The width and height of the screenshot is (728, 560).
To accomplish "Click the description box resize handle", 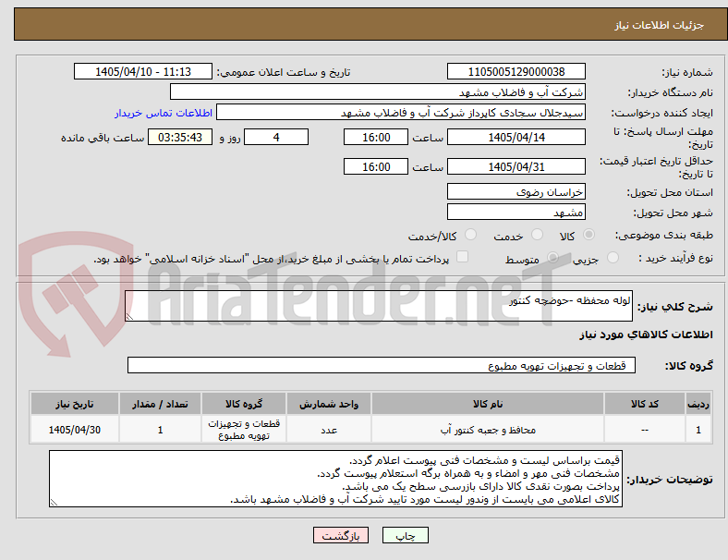I will coord(129,317).
